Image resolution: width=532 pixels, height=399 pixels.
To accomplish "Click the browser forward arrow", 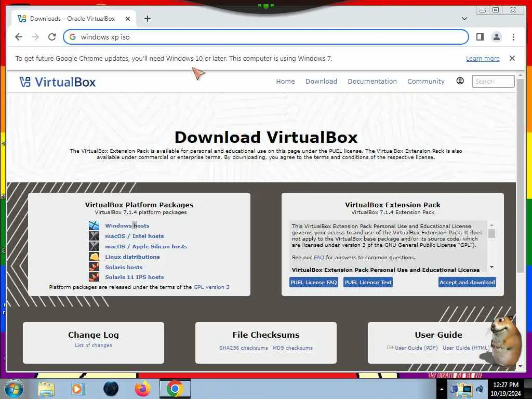I will tap(35, 37).
